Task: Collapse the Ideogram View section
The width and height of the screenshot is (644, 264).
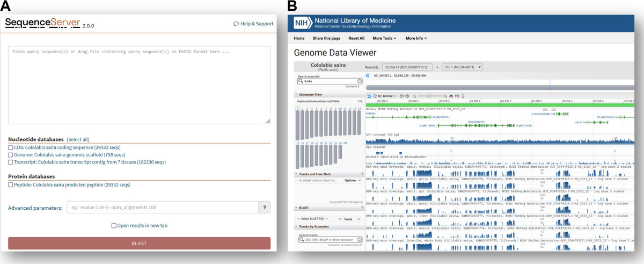Action: click(296, 94)
